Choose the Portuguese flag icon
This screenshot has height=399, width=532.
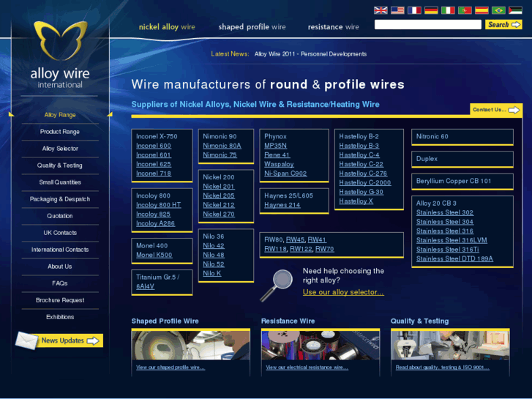pos(465,10)
